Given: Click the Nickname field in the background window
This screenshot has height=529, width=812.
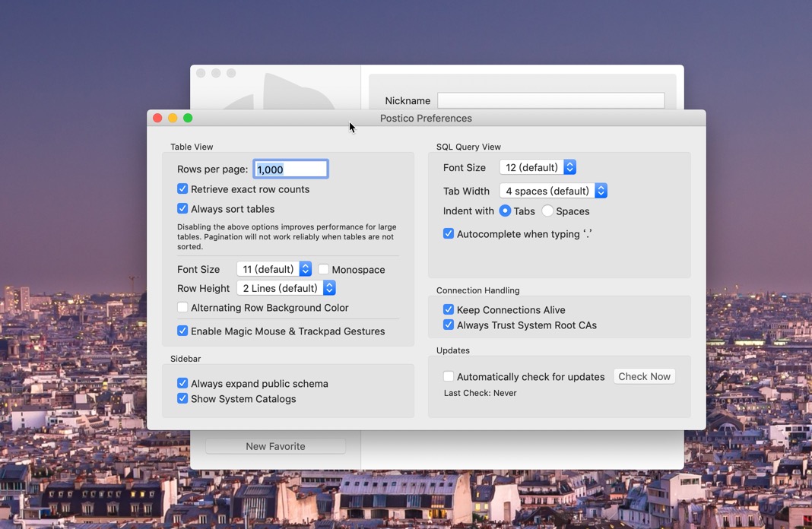Looking at the screenshot, I should (x=551, y=100).
